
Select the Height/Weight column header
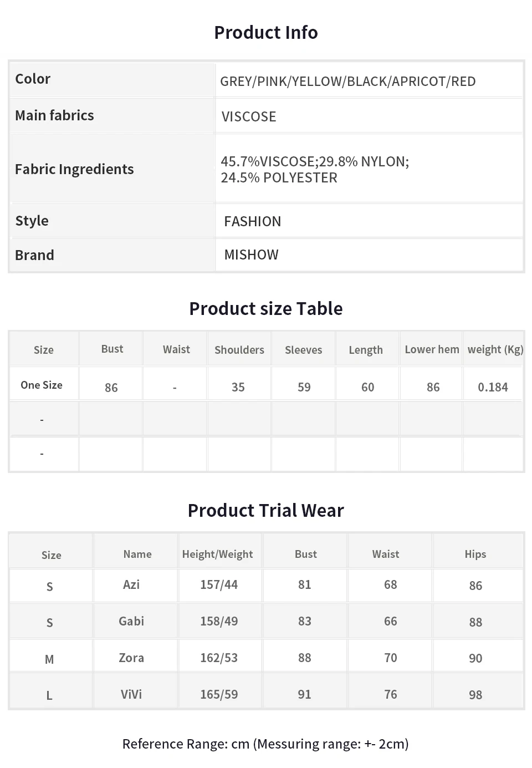click(217, 554)
